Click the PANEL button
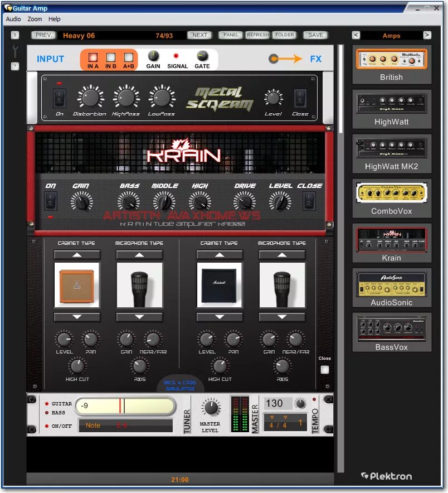 pyautogui.click(x=231, y=35)
